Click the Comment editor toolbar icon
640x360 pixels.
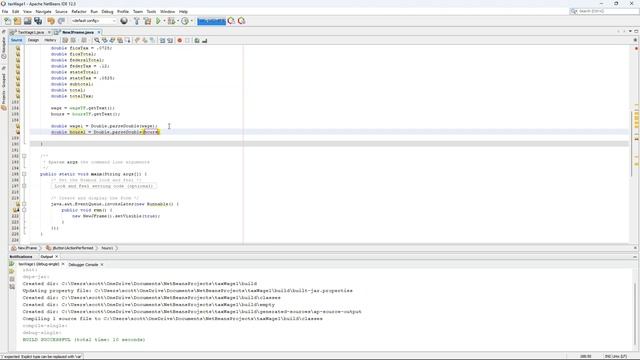pos(197,40)
